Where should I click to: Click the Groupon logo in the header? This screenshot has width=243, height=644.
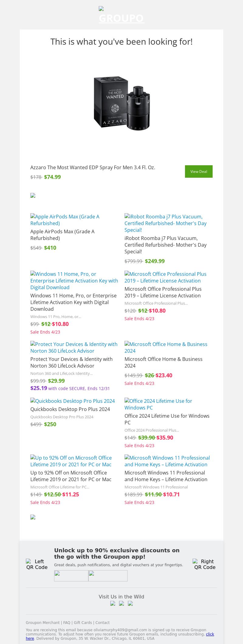122,16
